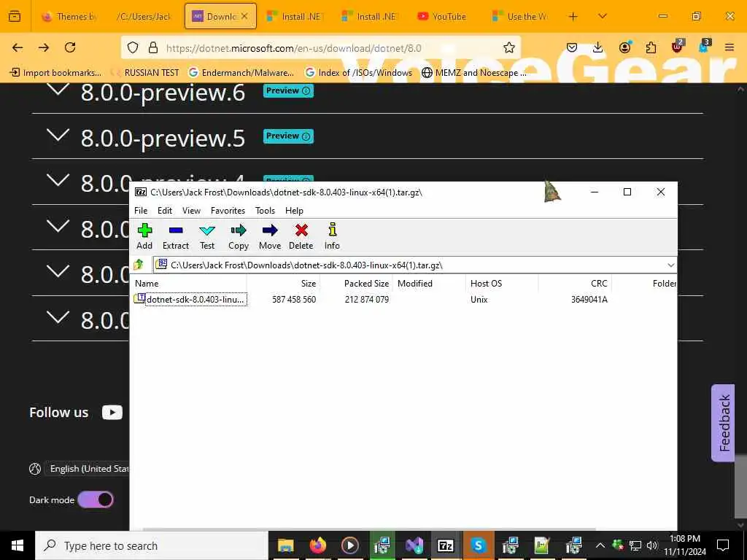Switch to the C:/Users/Jack tab
This screenshot has width=747, height=560.
tap(144, 16)
